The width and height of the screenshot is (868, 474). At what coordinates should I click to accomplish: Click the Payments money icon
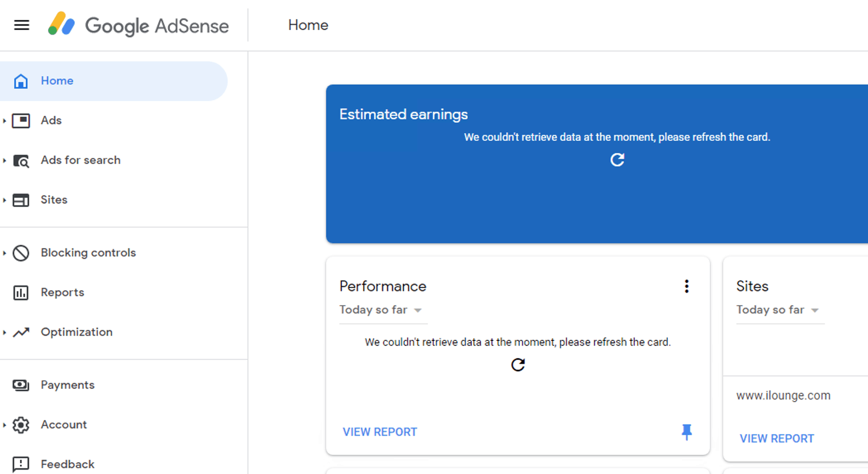[x=21, y=385]
